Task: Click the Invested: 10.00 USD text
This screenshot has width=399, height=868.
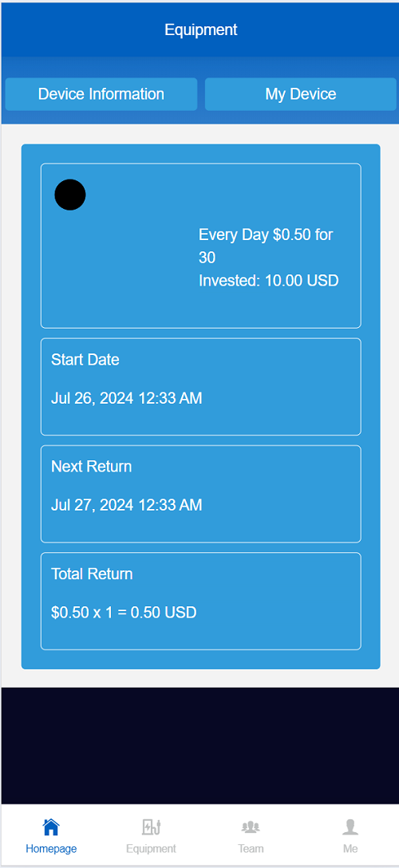Action: click(x=268, y=281)
